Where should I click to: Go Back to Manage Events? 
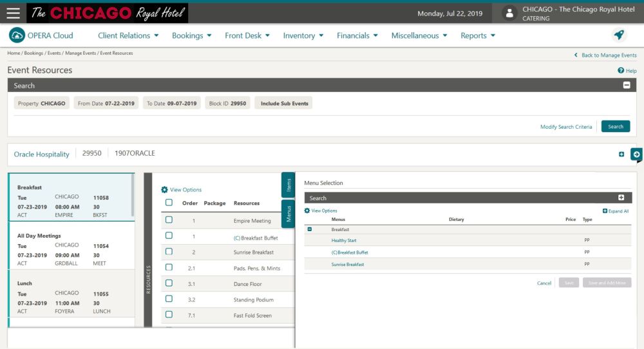605,55
